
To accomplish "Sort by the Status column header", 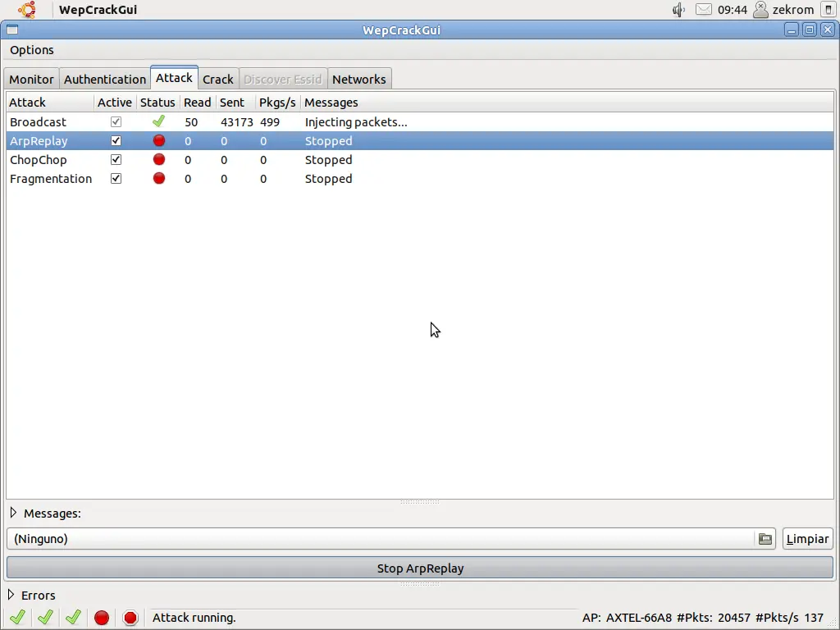I will tap(157, 103).
